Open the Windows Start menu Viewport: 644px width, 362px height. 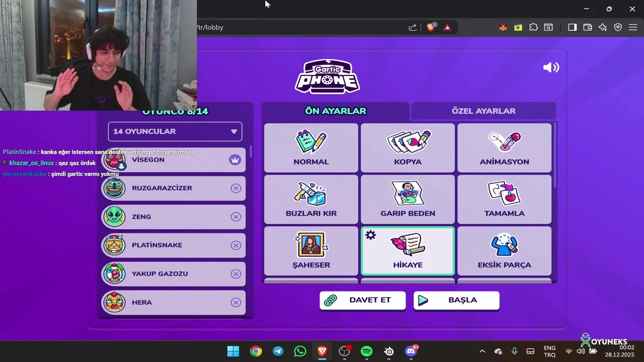[x=233, y=351]
